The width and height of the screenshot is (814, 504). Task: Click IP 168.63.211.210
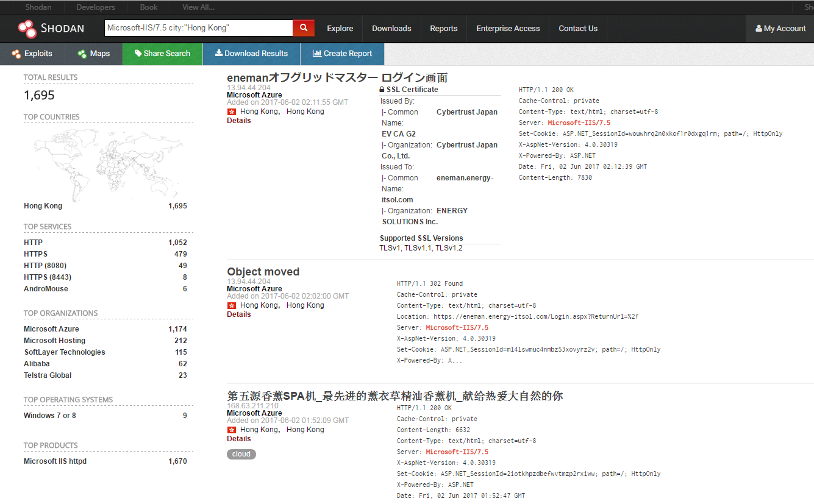pos(252,406)
